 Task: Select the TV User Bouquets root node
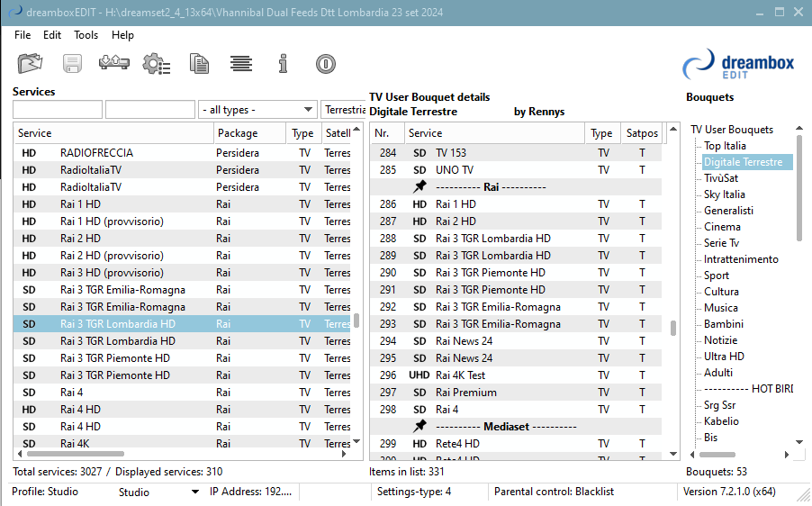(x=732, y=130)
